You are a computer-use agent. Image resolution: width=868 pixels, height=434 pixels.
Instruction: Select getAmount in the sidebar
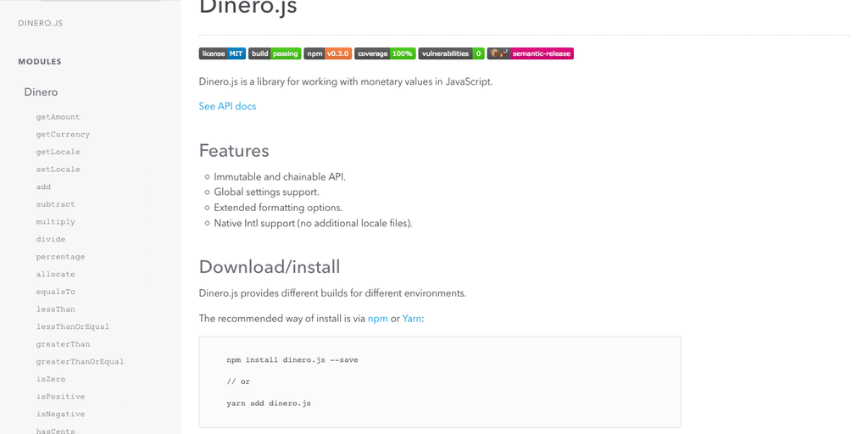tap(58, 117)
